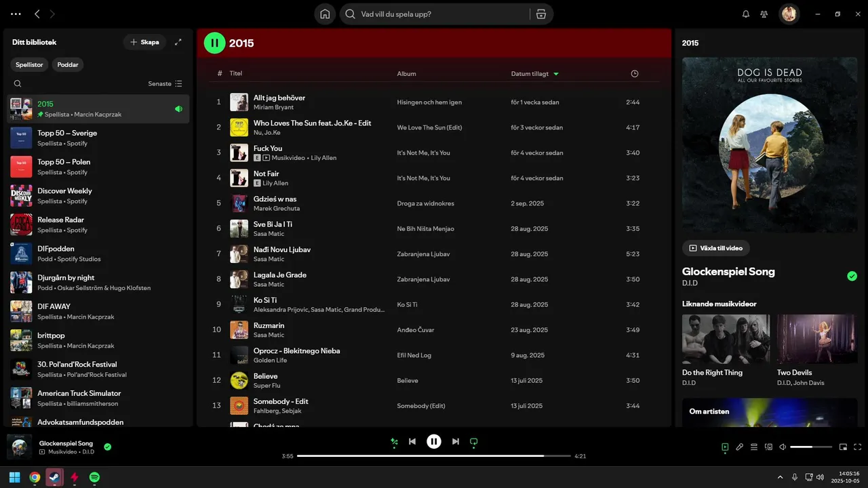Toggle saved checkmark in bottom player bar

point(107,447)
